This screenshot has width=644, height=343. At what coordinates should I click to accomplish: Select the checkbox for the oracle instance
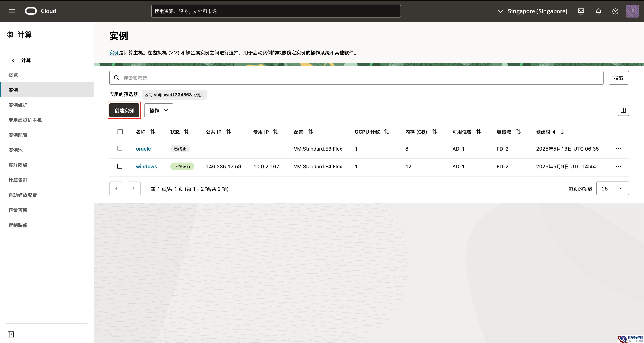(x=120, y=148)
